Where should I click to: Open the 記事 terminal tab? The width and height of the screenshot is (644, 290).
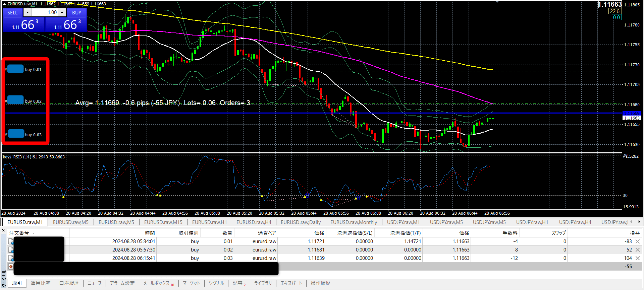coord(239,283)
